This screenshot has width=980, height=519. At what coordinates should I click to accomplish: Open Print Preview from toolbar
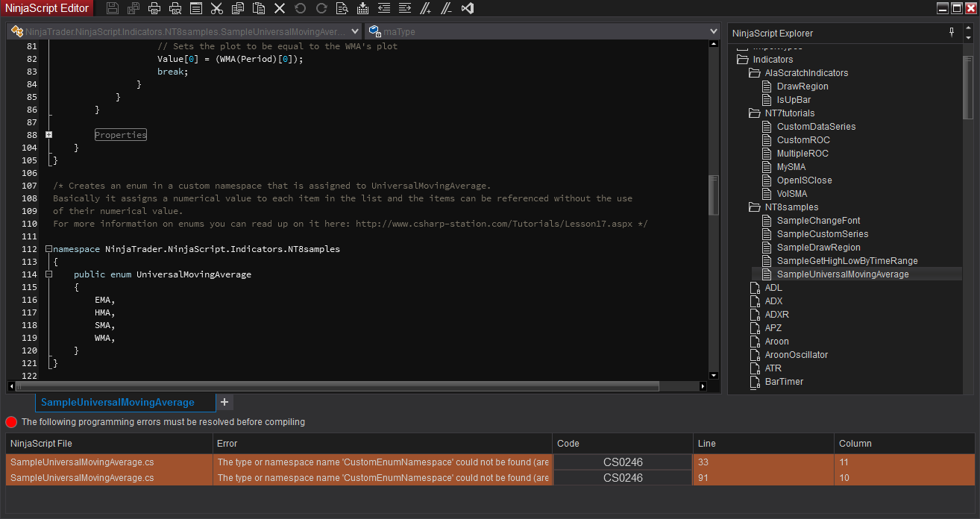click(x=175, y=8)
